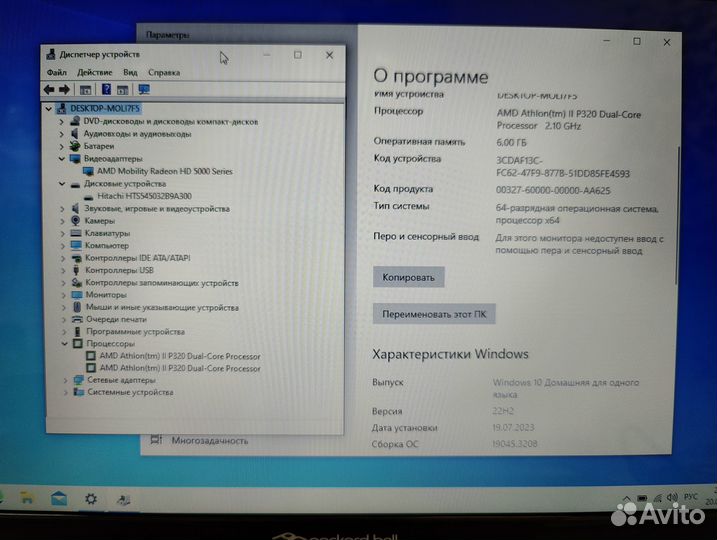Click the Back arrow in Device Manager toolbar
717x540 pixels.
click(x=49, y=90)
